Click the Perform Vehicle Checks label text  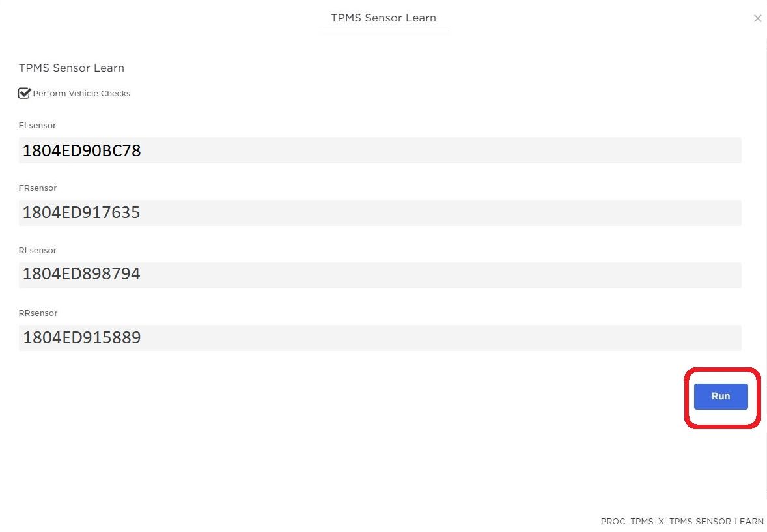pyautogui.click(x=81, y=94)
